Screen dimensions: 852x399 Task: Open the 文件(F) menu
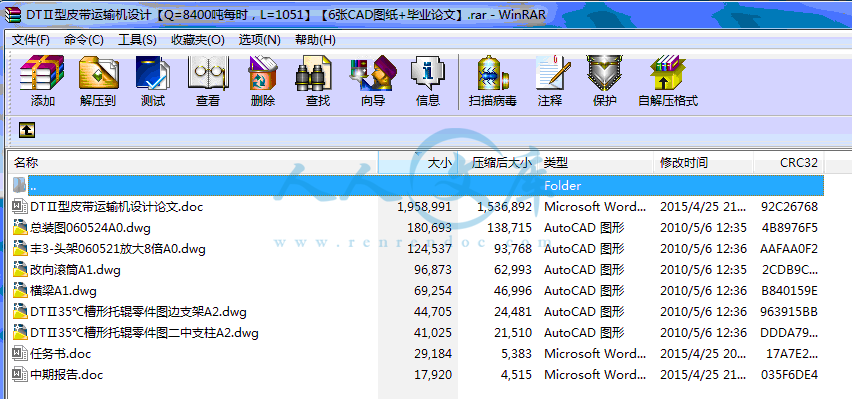click(x=31, y=40)
